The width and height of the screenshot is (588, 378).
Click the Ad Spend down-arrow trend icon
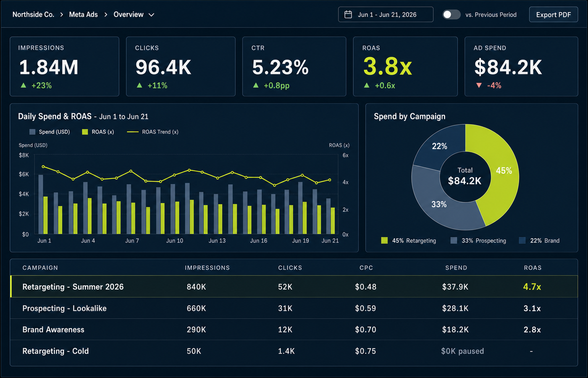(x=479, y=85)
